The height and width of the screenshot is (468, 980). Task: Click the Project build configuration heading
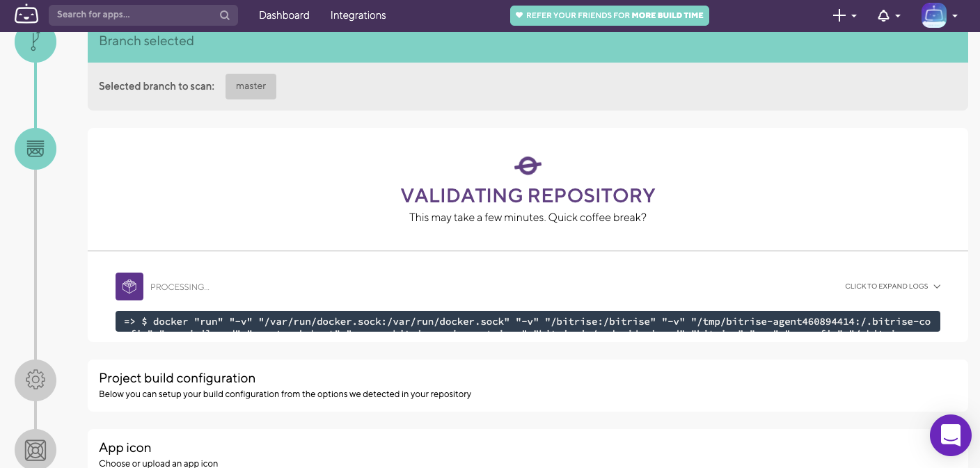coord(177,378)
